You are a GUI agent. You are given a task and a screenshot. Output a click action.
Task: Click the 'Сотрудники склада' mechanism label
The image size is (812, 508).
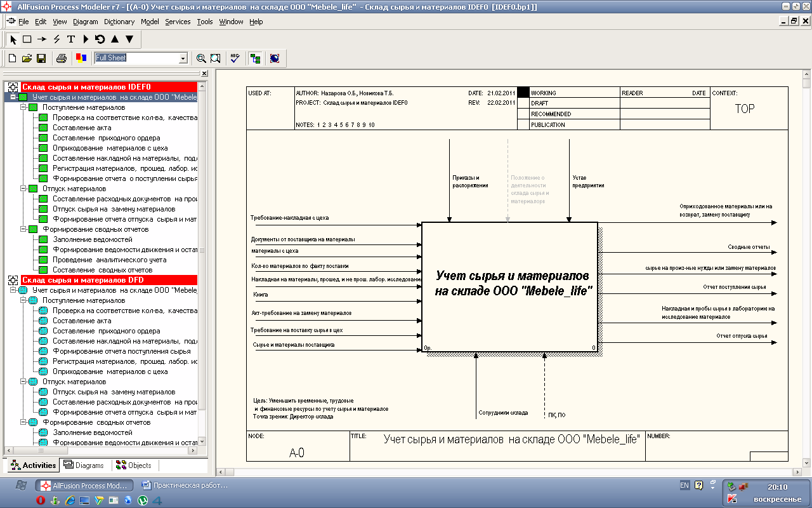tap(503, 413)
